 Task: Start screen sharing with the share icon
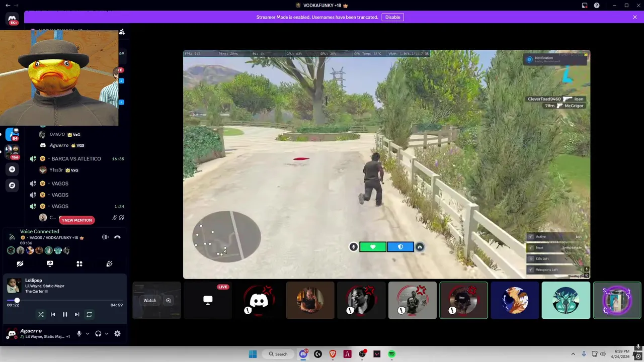click(50, 264)
